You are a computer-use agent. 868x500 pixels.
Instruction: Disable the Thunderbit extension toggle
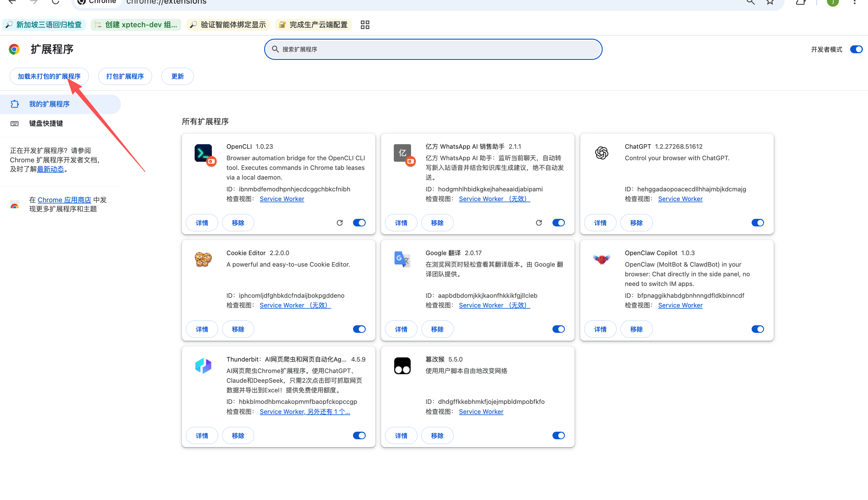(x=359, y=436)
